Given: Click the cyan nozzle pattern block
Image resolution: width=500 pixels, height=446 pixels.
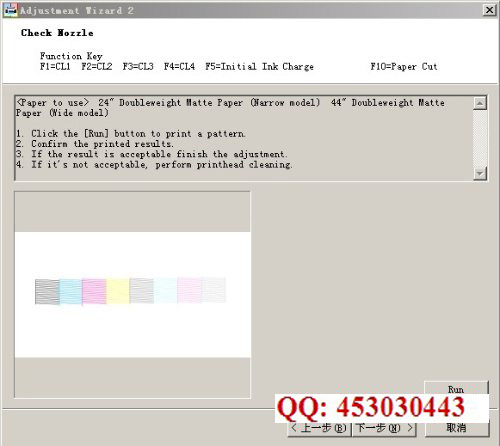Looking at the screenshot, I should (71, 292).
